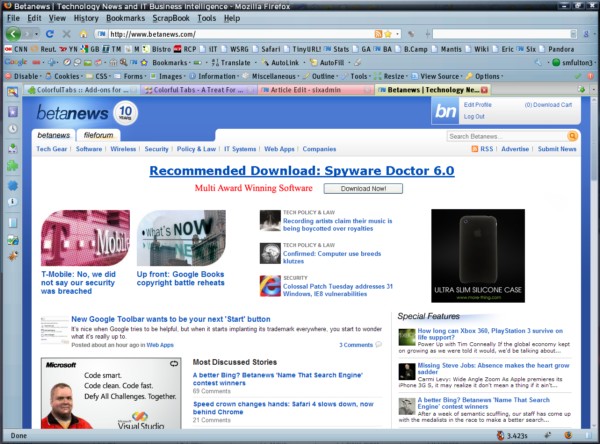
Task: Click the green checkmark validation icon
Action: pyautogui.click(x=579, y=76)
